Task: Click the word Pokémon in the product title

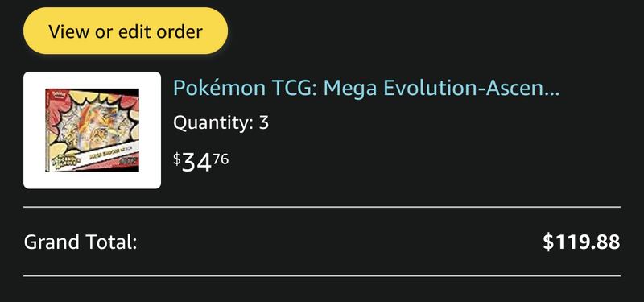Action: tap(219, 88)
